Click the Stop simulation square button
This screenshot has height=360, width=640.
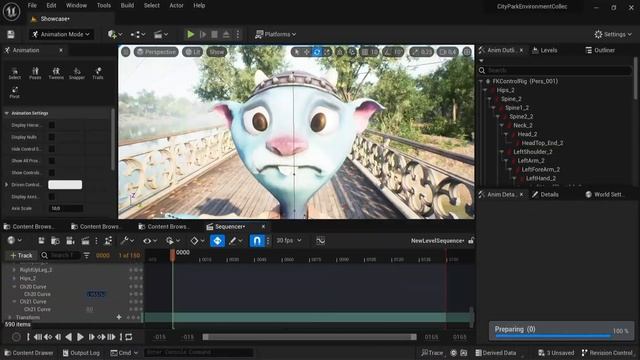[214, 34]
